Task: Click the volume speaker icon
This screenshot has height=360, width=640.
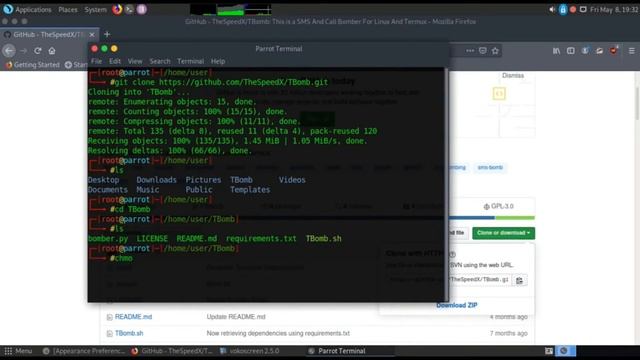Action: click(x=552, y=9)
